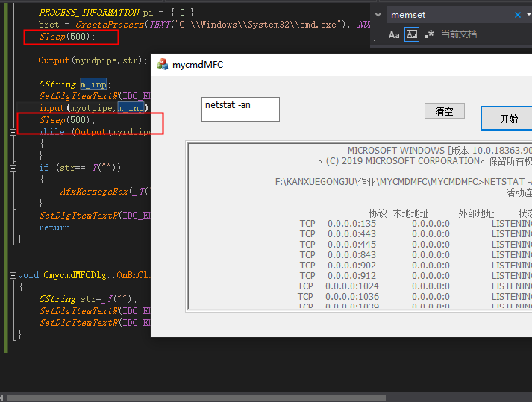The height and width of the screenshot is (402, 532).
Task: Click the TCP 0.0.0.0:445 output row
Action: tap(416, 245)
